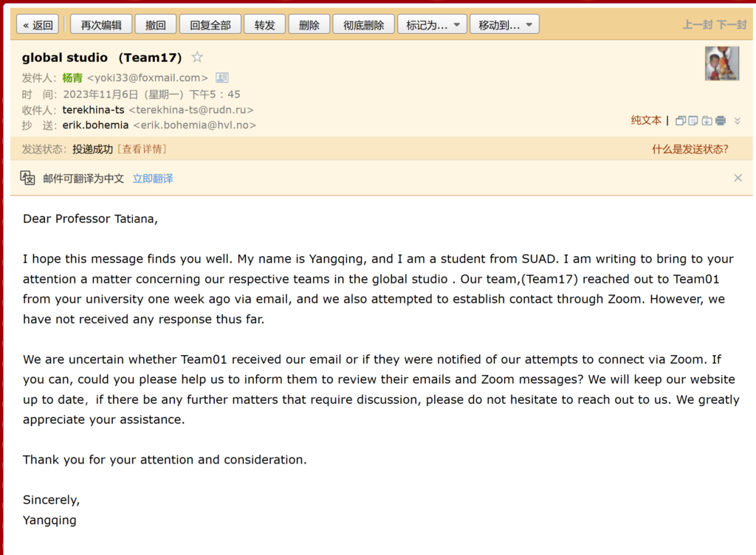Click the 彻底删除 permanent delete button
Screen dimensions: 756x555
coord(363,25)
